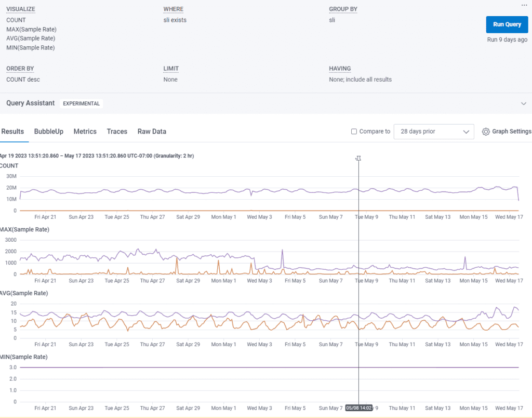This screenshot has height=418, width=532.
Task: Open the Metrics tab
Action: [x=85, y=132]
